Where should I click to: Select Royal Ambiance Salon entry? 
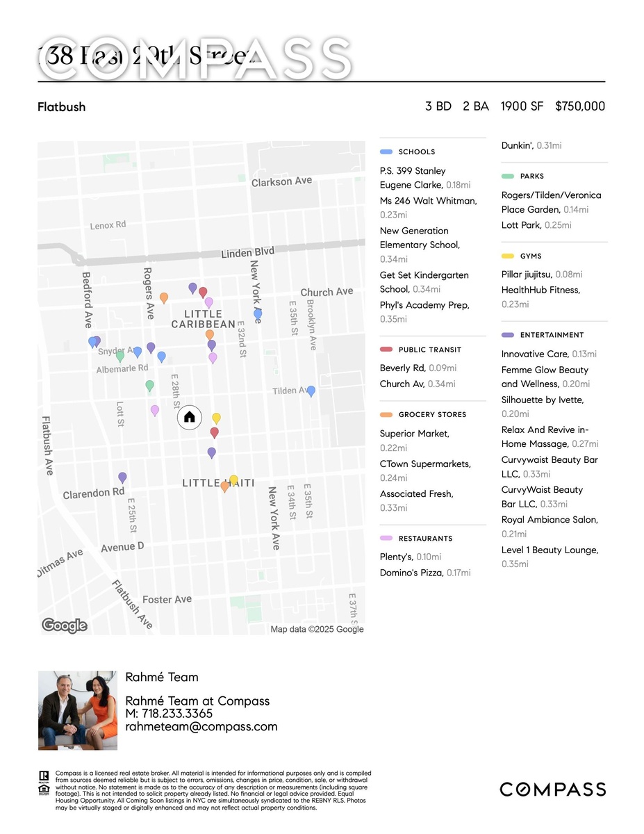coord(550,527)
